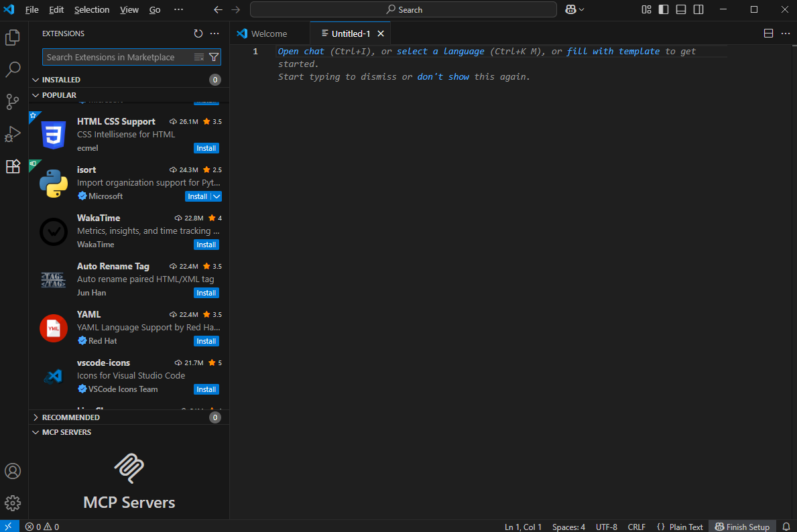
Task: Toggle primary side bar visibility
Action: (x=664, y=9)
